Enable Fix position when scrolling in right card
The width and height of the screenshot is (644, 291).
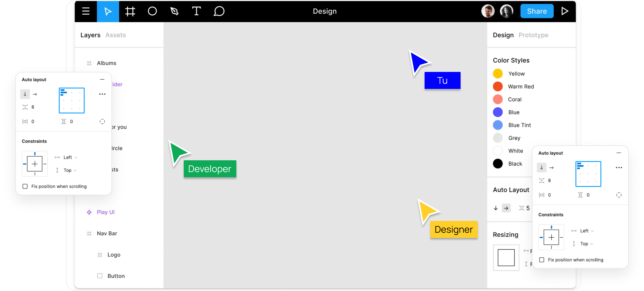(x=542, y=260)
